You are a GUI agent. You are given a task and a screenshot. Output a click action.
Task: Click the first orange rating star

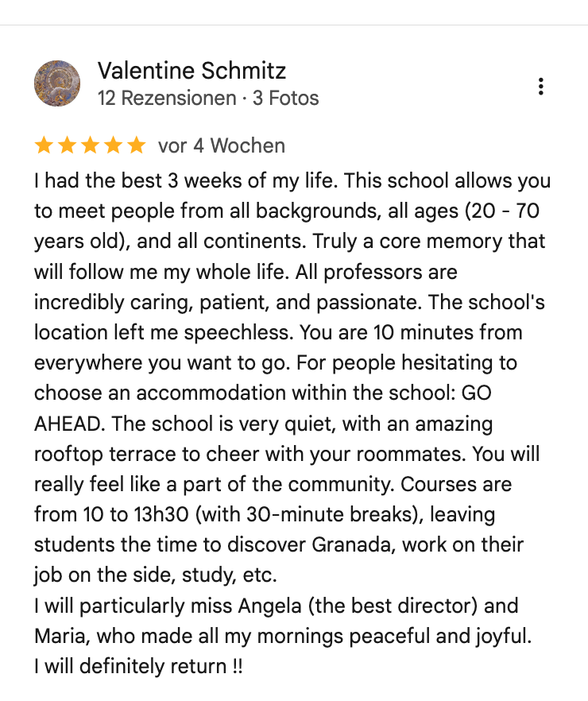(44, 145)
